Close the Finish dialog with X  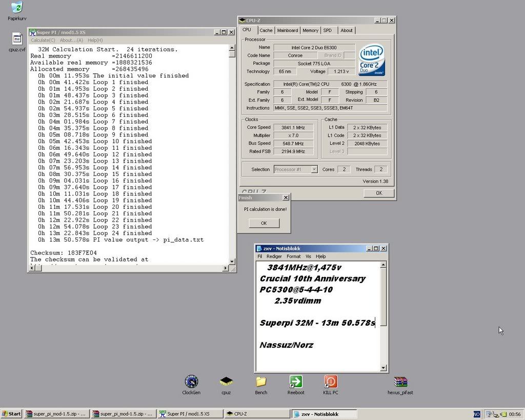286,197
